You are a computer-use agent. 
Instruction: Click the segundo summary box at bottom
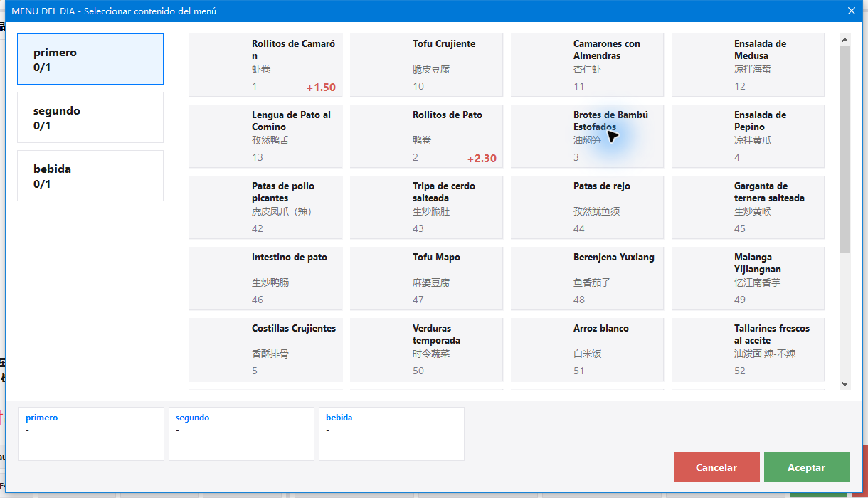pos(241,434)
